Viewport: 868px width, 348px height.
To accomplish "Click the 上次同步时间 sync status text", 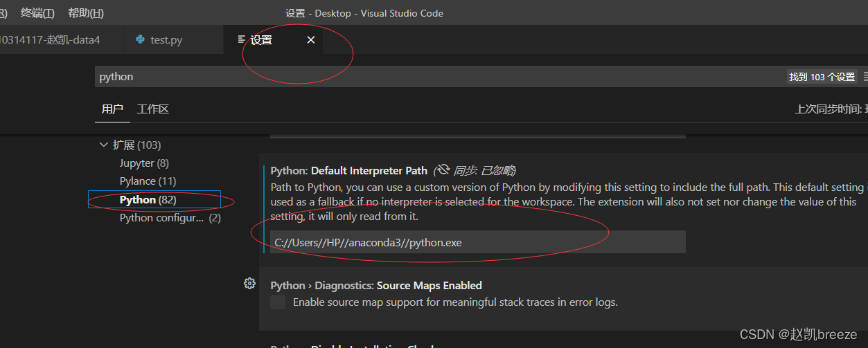I will pos(831,109).
